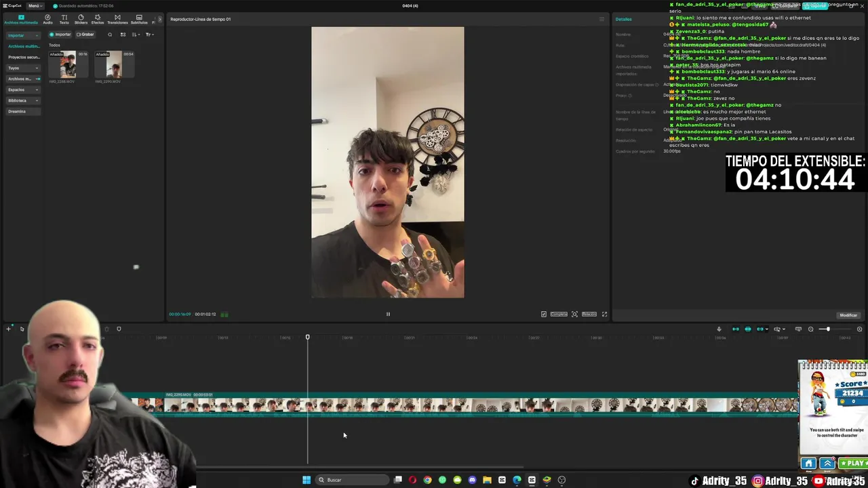Switch media view layout icon
Screen dimensions: 868x488
point(123,35)
